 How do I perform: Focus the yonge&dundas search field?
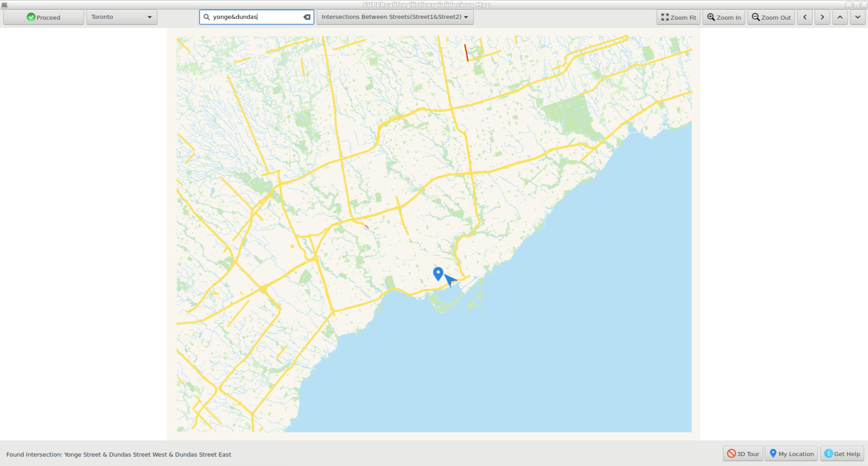257,17
